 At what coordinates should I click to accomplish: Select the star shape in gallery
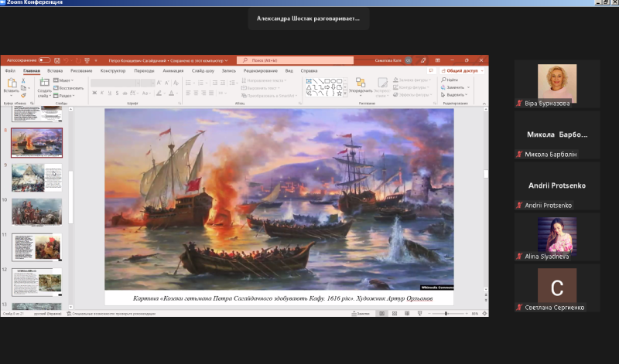click(339, 94)
